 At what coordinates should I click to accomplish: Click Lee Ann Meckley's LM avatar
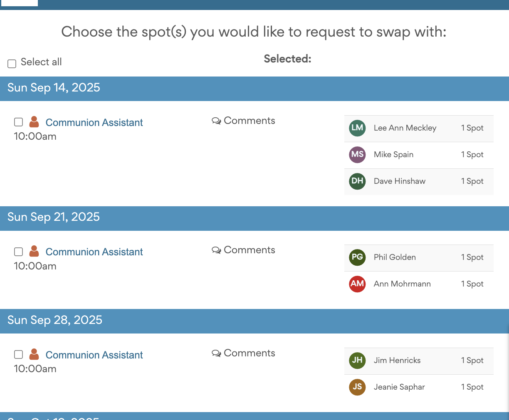[357, 128]
